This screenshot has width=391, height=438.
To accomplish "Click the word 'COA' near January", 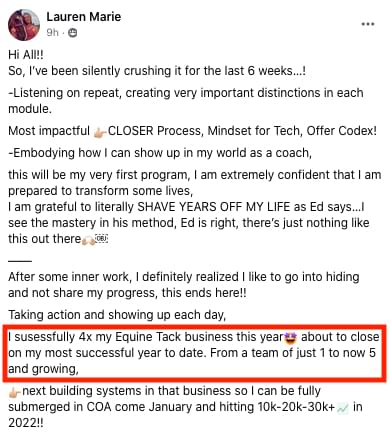I will coord(99,407).
